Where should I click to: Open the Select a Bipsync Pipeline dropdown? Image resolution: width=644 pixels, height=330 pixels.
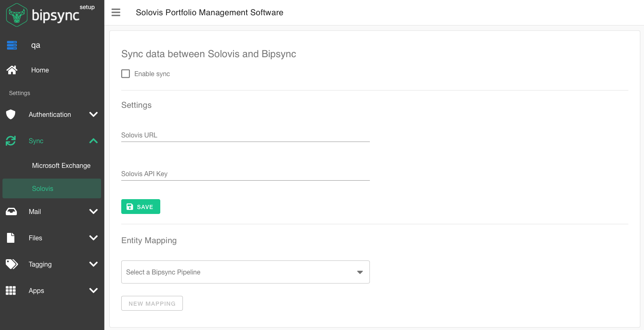[245, 272]
